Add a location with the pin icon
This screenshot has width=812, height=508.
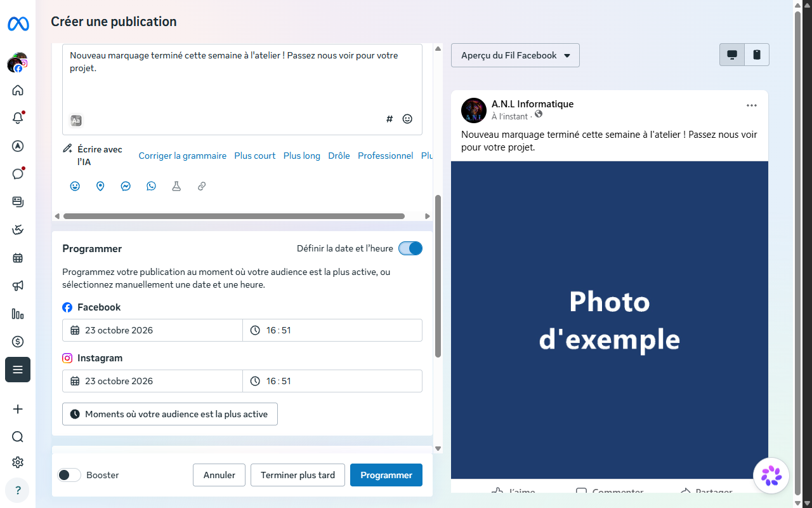[100, 186]
